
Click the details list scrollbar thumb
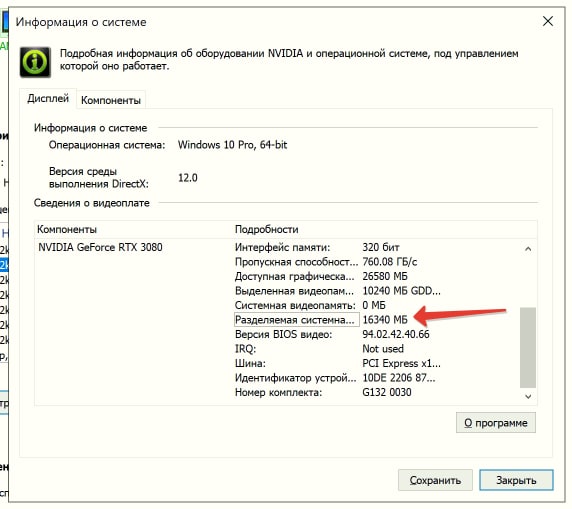pyautogui.click(x=528, y=347)
